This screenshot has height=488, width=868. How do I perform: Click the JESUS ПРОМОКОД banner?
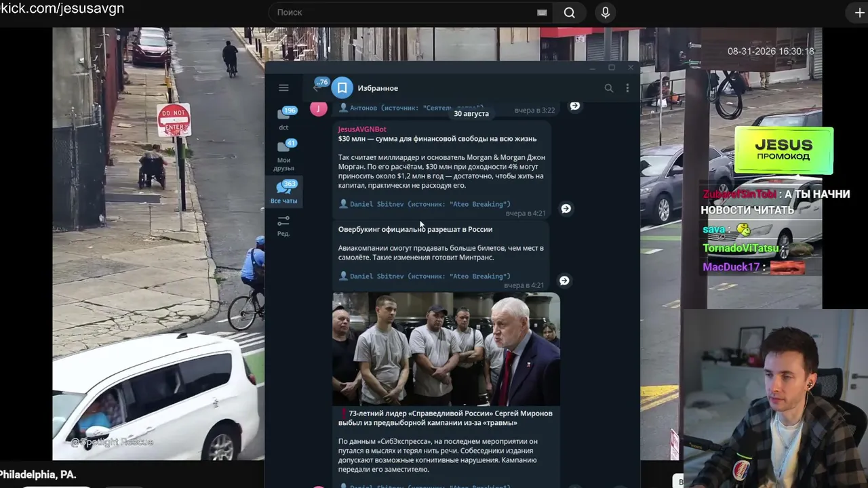coord(784,150)
